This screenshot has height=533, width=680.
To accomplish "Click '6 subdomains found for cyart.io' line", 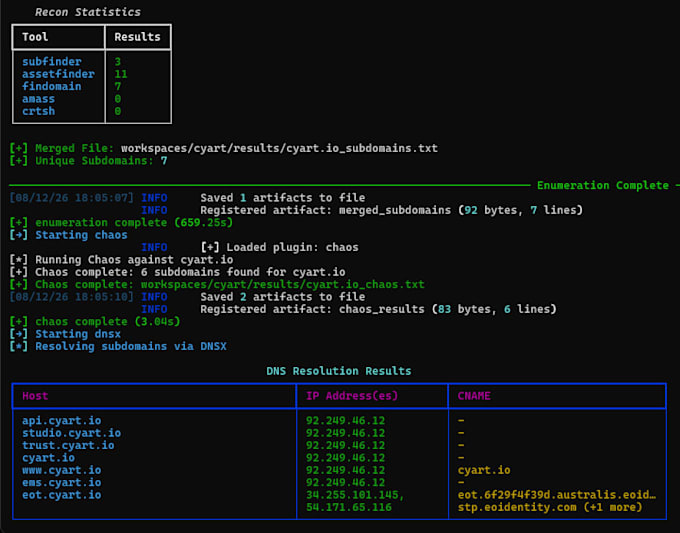I will pos(177,272).
